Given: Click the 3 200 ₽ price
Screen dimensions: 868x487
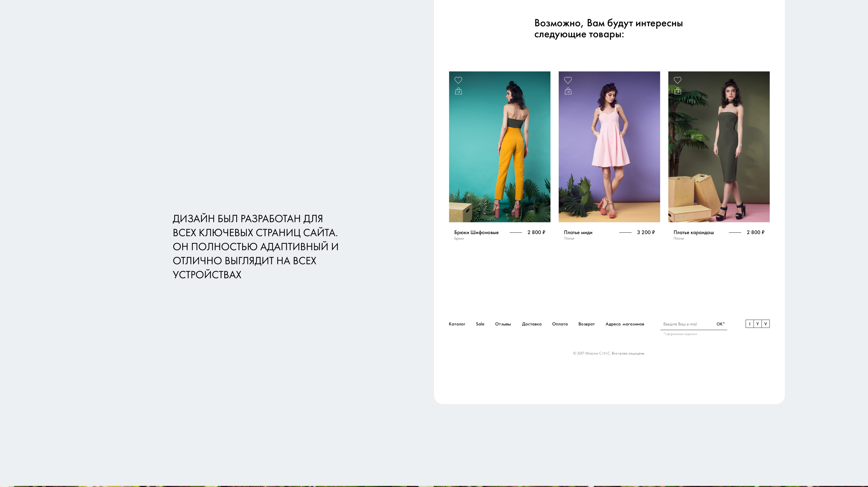Looking at the screenshot, I should (x=646, y=232).
